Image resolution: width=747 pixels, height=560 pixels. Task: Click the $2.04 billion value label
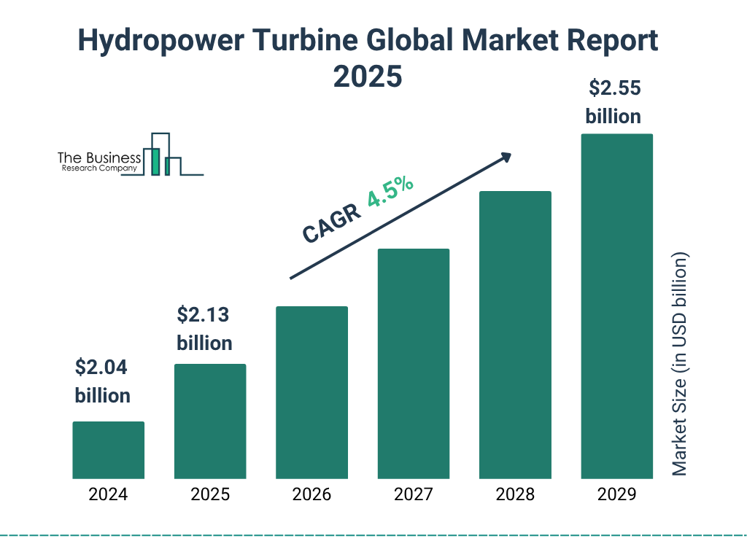(102, 381)
